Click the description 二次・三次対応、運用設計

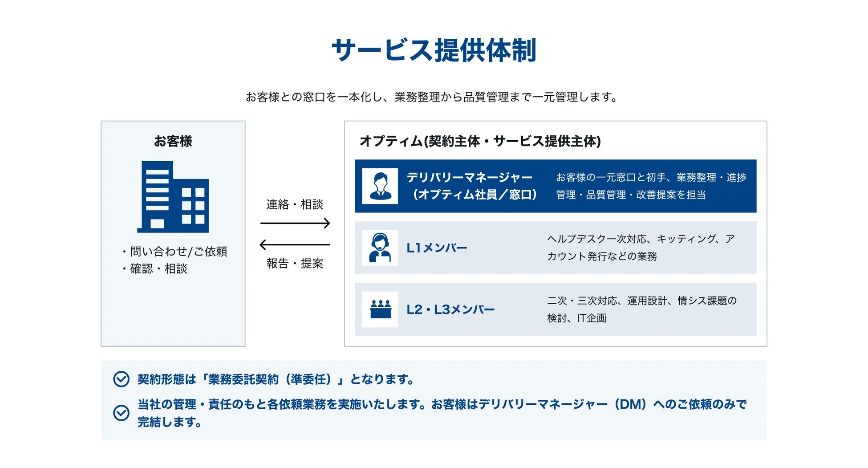(642, 309)
